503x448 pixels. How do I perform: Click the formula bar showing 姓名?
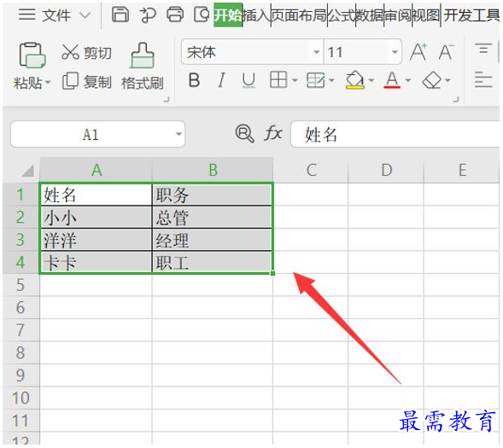tap(395, 134)
